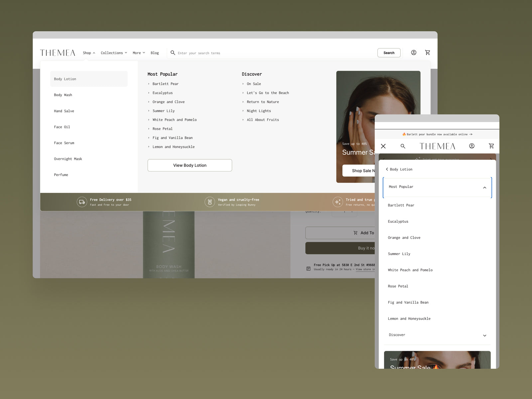The height and width of the screenshot is (399, 532).
Task: Open the mobile shopping cart icon
Action: (x=491, y=146)
